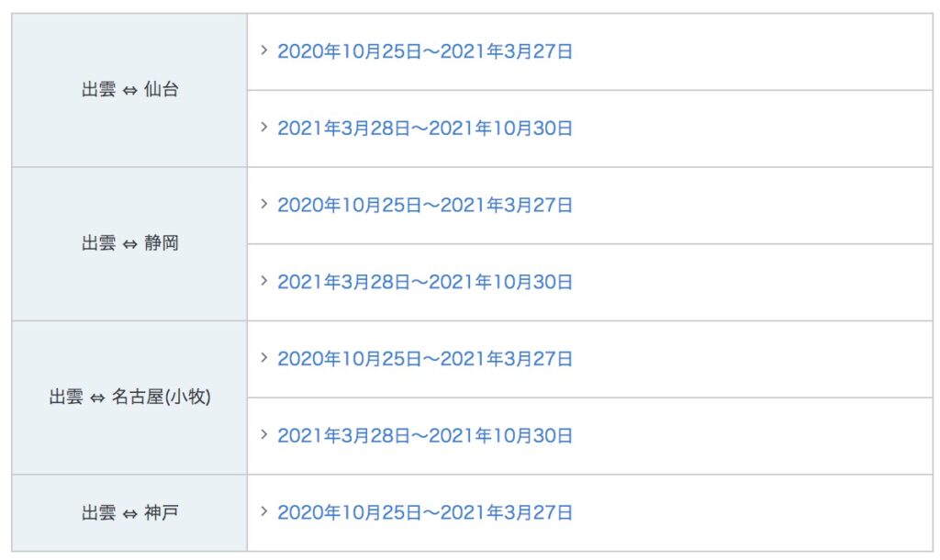Open Shizuoka route 2020年10月25日 timetable link

(x=425, y=205)
